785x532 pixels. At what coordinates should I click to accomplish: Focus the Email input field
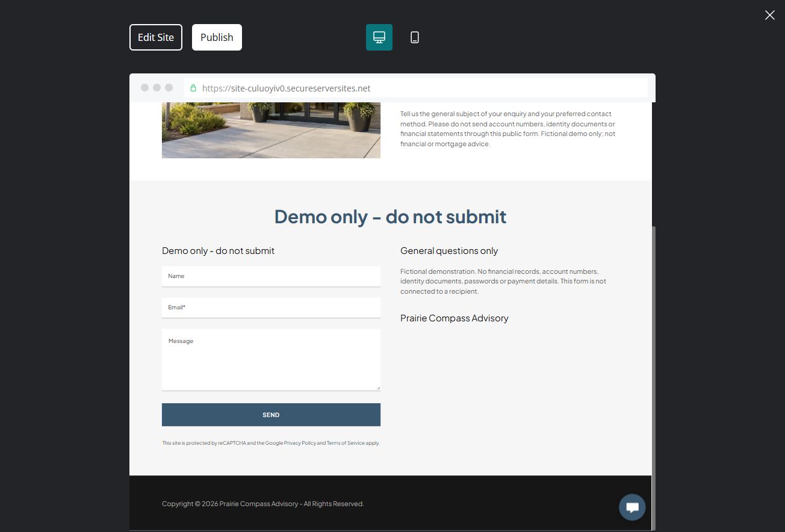(271, 308)
